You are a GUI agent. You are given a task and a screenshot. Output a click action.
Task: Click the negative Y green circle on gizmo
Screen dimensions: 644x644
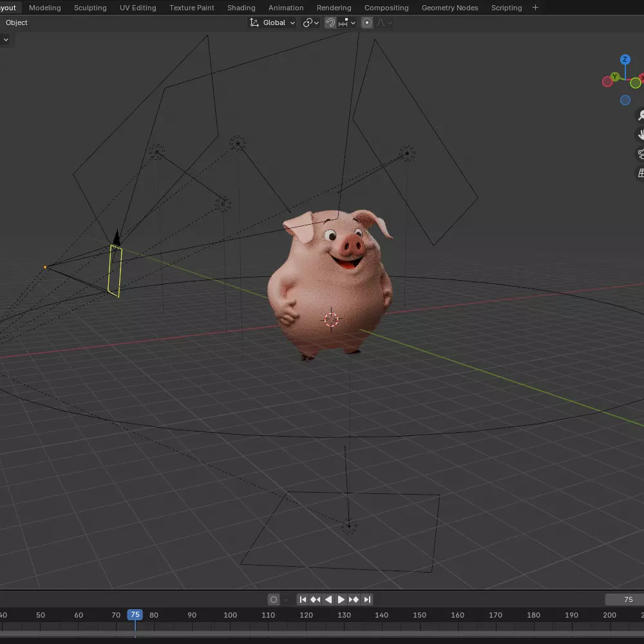pyautogui.click(x=635, y=83)
